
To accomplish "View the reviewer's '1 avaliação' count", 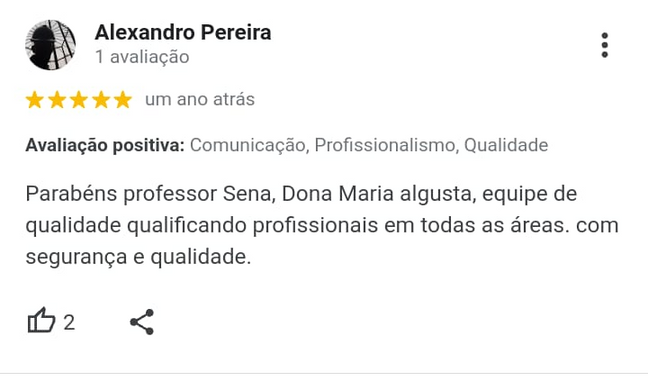I will click(x=142, y=57).
